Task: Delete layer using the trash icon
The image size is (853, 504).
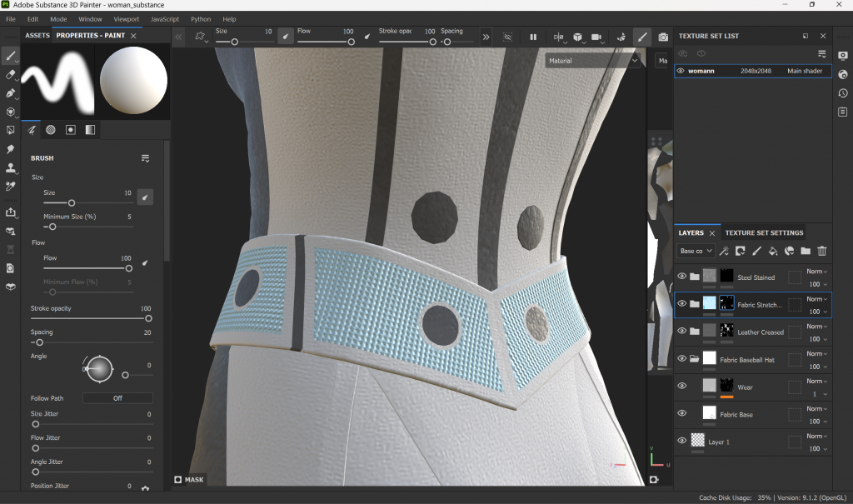Action: [822, 251]
